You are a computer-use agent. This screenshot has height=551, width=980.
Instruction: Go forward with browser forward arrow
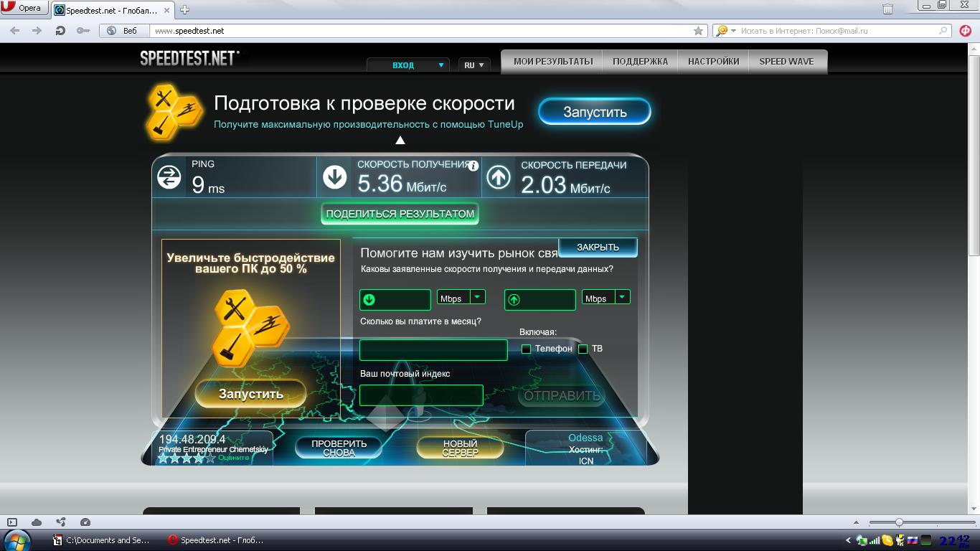pyautogui.click(x=37, y=31)
